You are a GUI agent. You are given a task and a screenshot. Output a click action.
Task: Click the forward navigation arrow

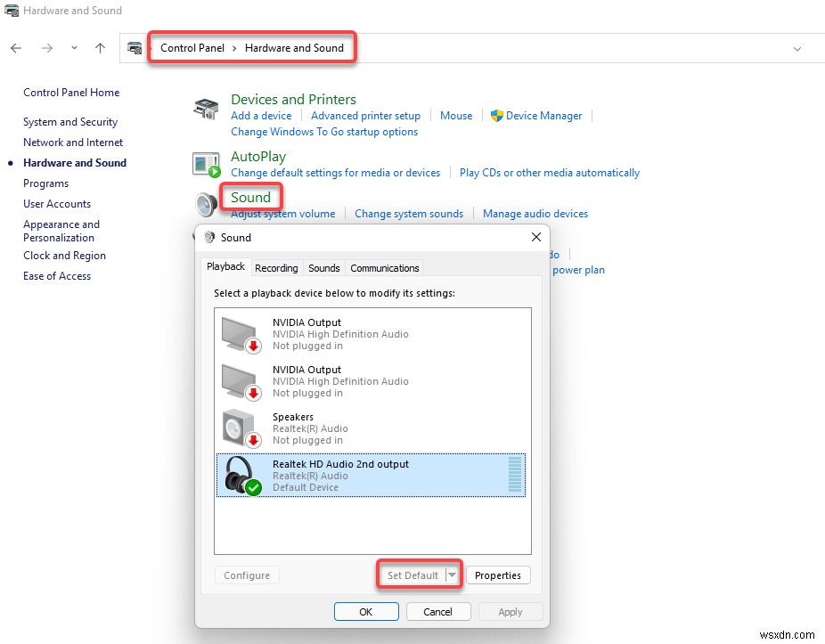click(x=47, y=48)
